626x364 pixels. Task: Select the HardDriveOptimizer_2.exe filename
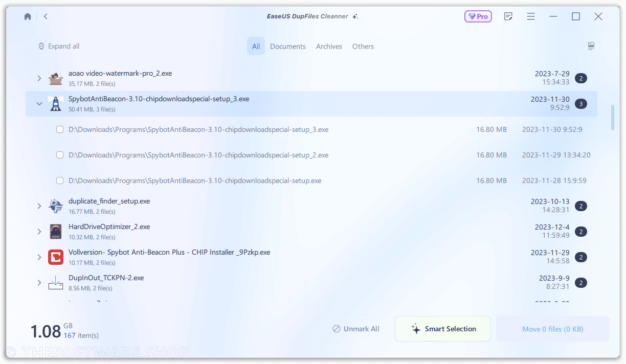(x=109, y=226)
